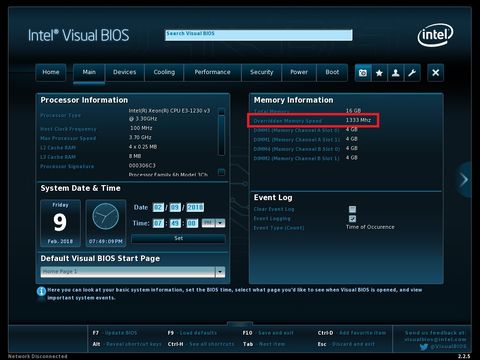Close Visual BIOS with the X button
This screenshot has height=360, width=480.
coord(435,73)
